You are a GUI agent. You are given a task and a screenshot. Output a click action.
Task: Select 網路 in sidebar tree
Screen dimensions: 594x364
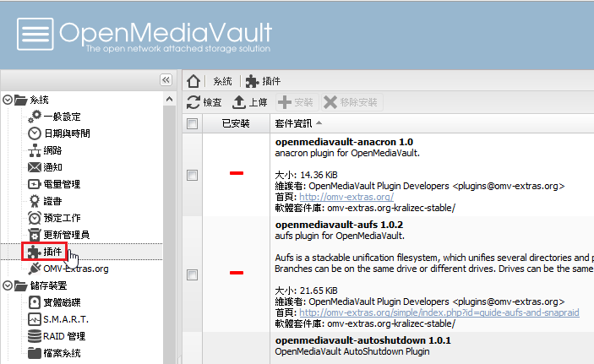pyautogui.click(x=52, y=150)
